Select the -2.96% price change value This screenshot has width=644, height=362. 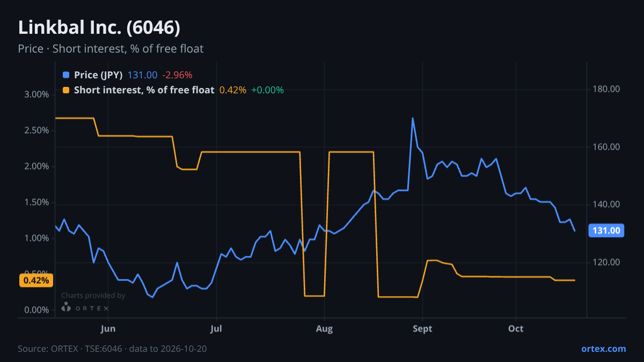point(177,75)
